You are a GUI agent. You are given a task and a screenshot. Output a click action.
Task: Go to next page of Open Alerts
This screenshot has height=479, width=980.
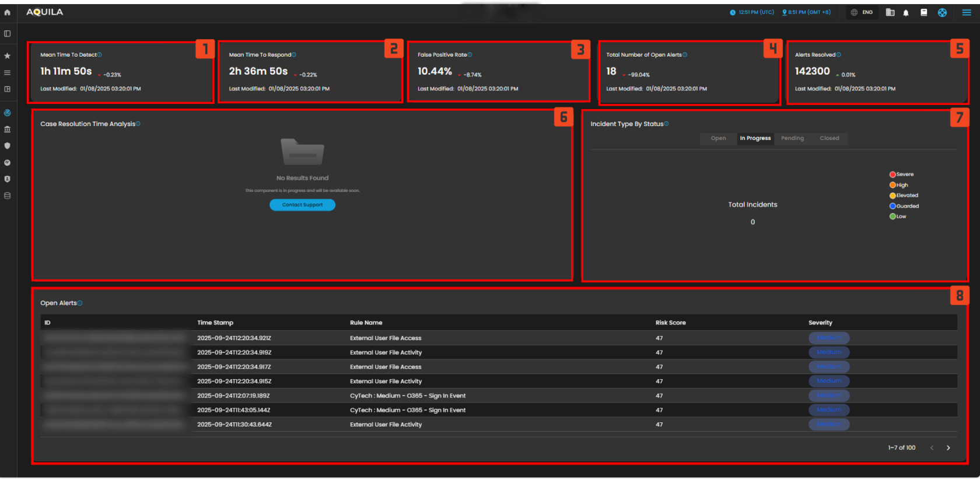pyautogui.click(x=949, y=448)
